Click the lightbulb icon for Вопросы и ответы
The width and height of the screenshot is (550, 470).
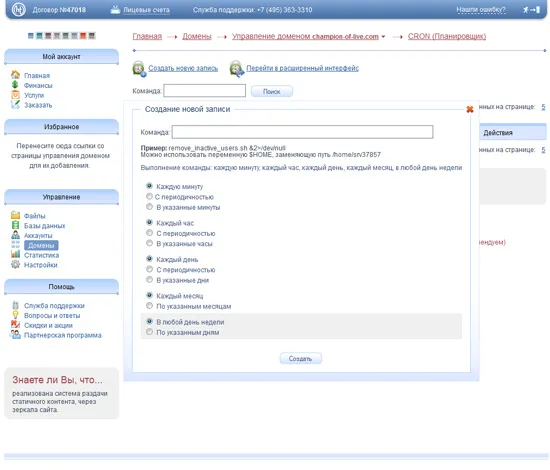[x=15, y=315]
